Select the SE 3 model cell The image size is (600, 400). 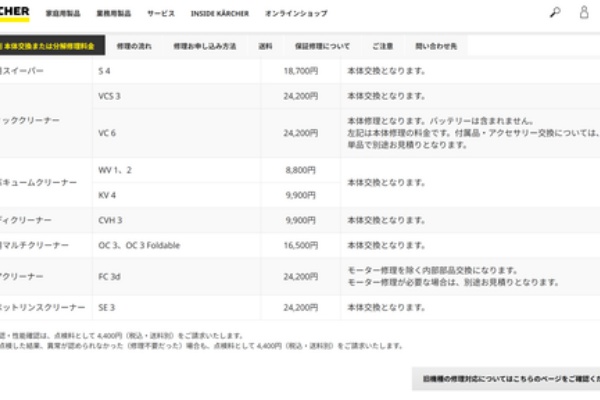click(x=177, y=307)
